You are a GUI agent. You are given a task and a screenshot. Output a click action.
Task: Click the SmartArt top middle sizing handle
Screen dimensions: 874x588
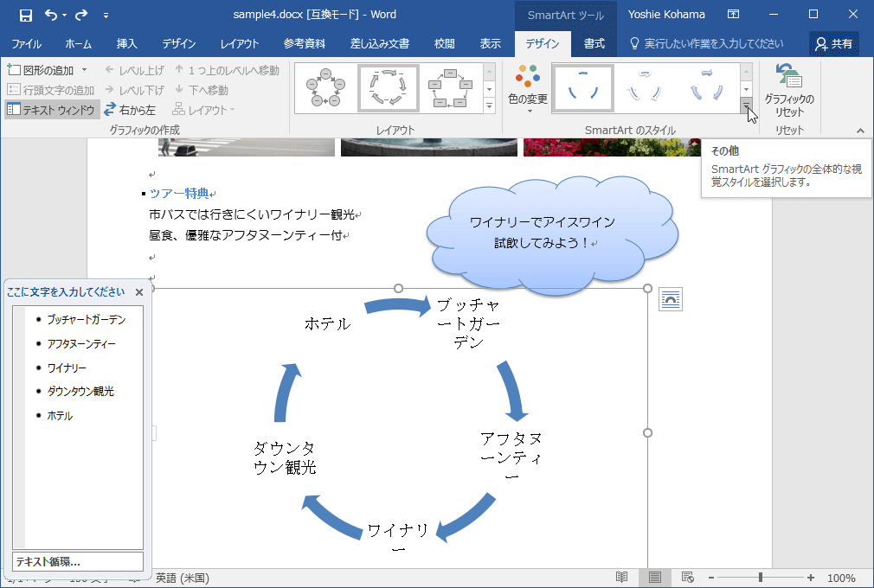[398, 289]
